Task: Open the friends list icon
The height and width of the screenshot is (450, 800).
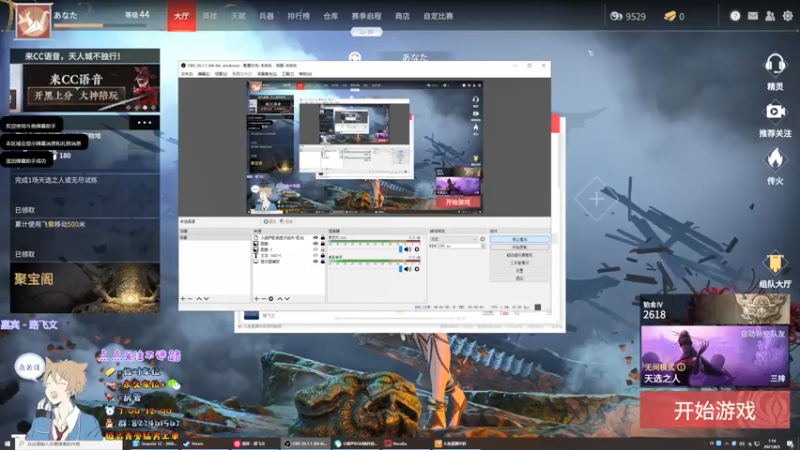Action: [x=770, y=16]
